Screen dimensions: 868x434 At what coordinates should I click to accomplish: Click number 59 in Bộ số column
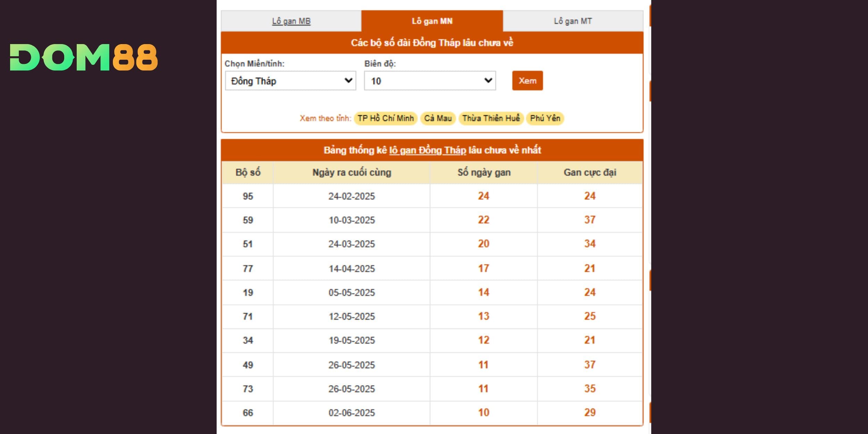(248, 220)
